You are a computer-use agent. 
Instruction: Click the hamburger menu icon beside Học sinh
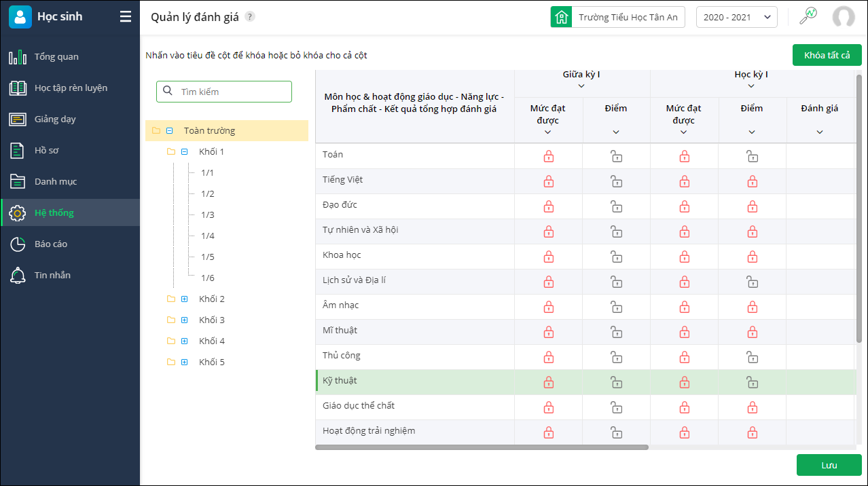(x=126, y=17)
